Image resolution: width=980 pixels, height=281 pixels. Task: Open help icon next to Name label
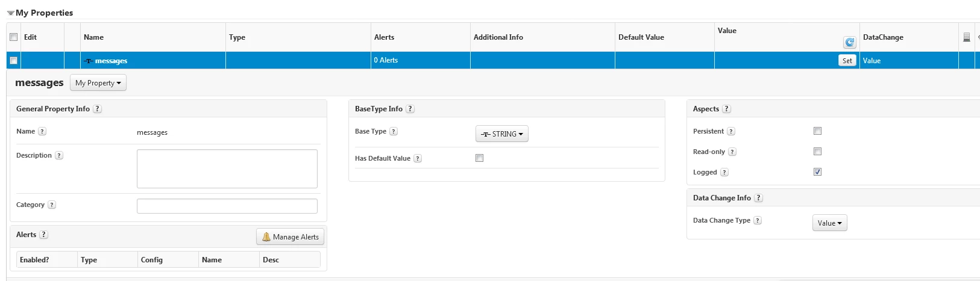[x=42, y=131]
